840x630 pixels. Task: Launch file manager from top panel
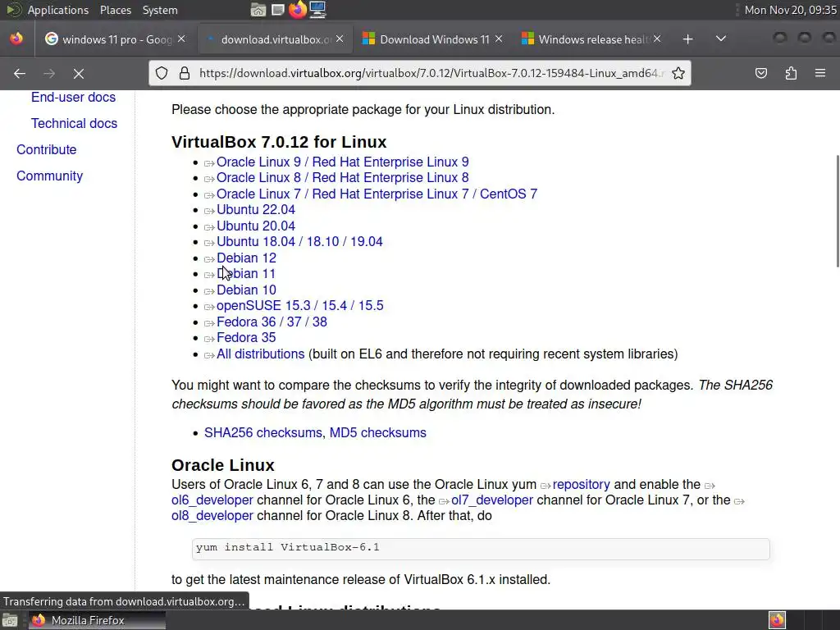(x=258, y=10)
